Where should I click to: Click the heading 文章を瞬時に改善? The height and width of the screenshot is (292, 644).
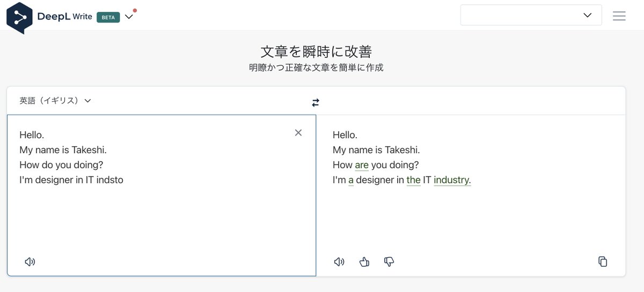pos(316,51)
